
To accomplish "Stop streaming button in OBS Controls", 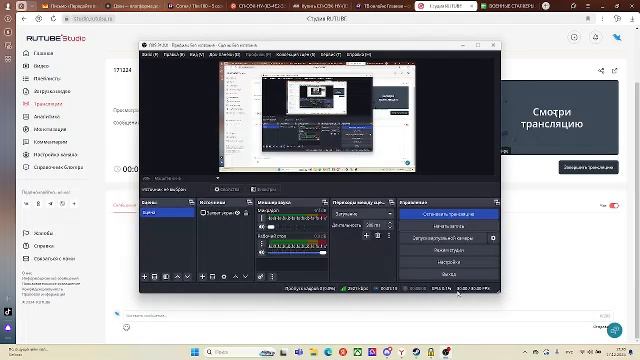I will (449, 214).
